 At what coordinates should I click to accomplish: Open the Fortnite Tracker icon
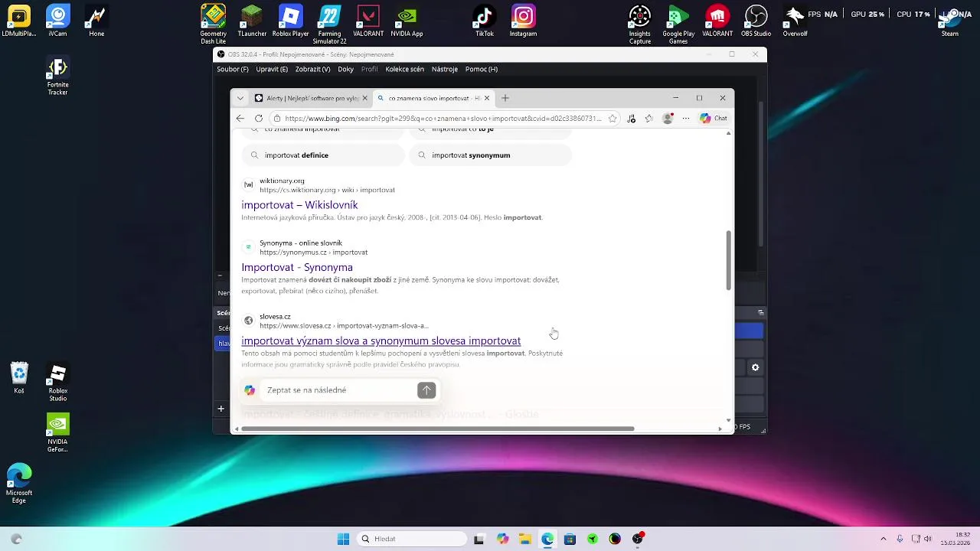58,77
